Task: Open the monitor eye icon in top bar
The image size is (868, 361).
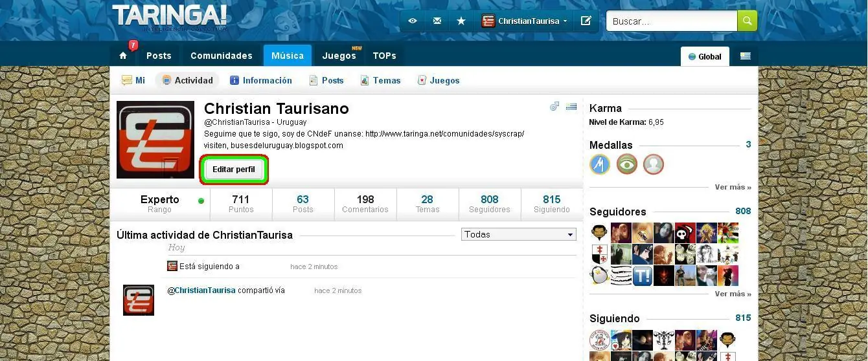Action: [x=412, y=21]
